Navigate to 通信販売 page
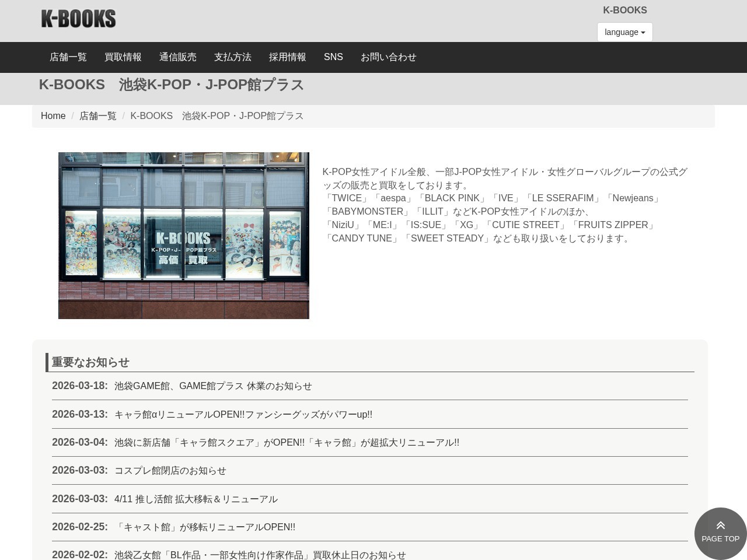 (x=177, y=57)
